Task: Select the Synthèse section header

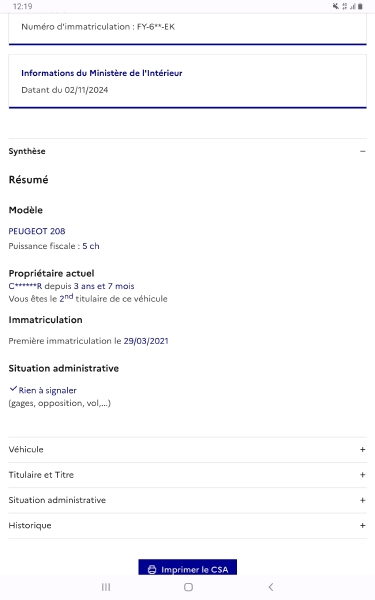Action: (188, 152)
